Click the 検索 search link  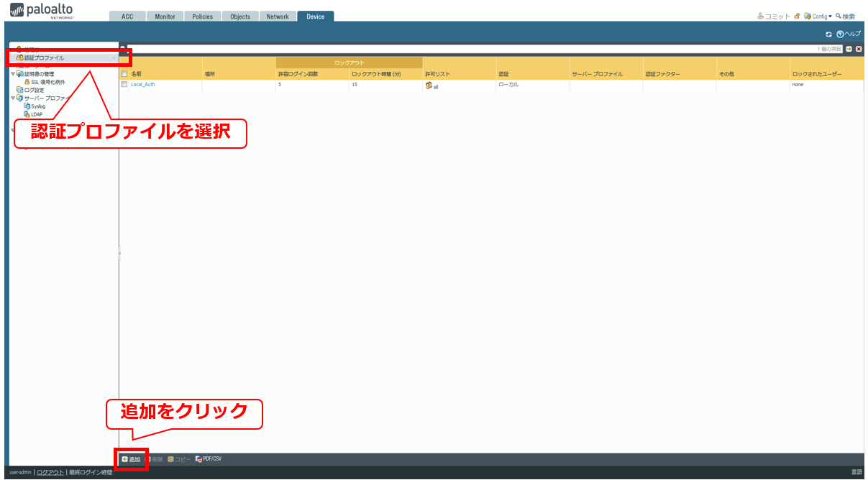845,17
